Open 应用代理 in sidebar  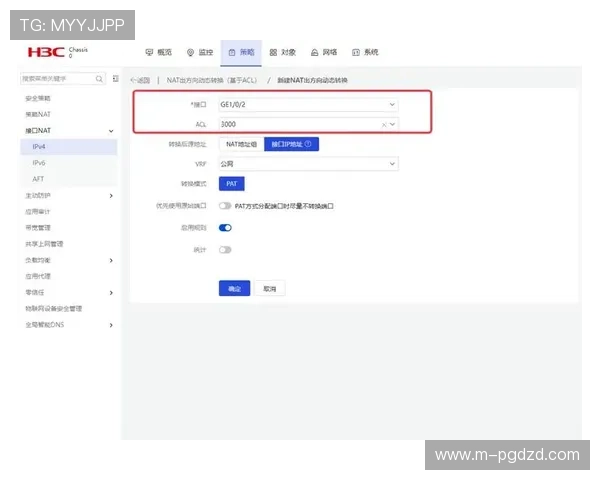[38, 276]
